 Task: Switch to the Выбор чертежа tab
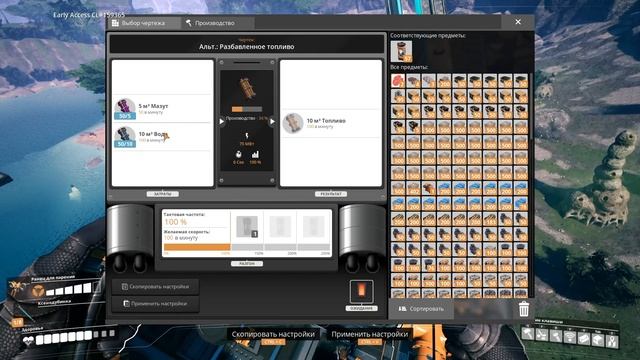pos(144,23)
